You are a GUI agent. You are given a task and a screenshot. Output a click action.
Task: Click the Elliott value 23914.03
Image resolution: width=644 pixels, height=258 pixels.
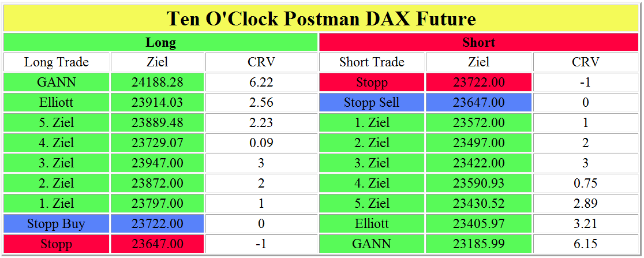[158, 103]
